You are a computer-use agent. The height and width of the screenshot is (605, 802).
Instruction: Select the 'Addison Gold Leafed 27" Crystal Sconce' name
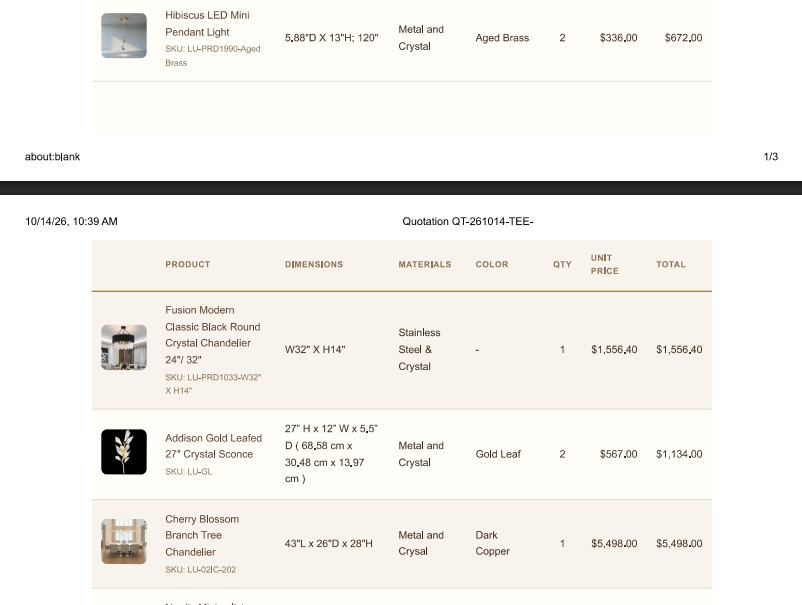214,446
